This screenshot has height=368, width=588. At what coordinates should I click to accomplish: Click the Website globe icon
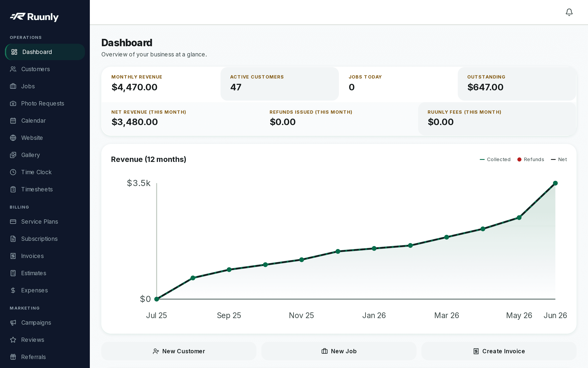pyautogui.click(x=13, y=138)
